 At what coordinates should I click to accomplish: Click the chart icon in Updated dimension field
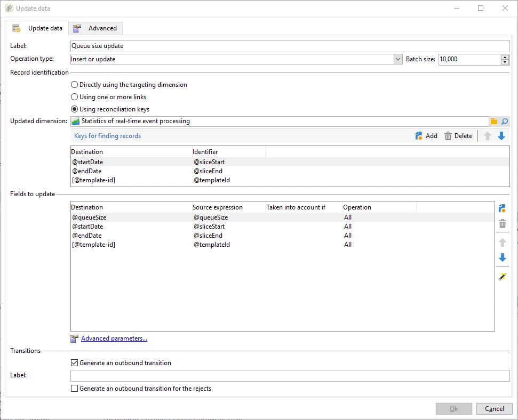(76, 121)
